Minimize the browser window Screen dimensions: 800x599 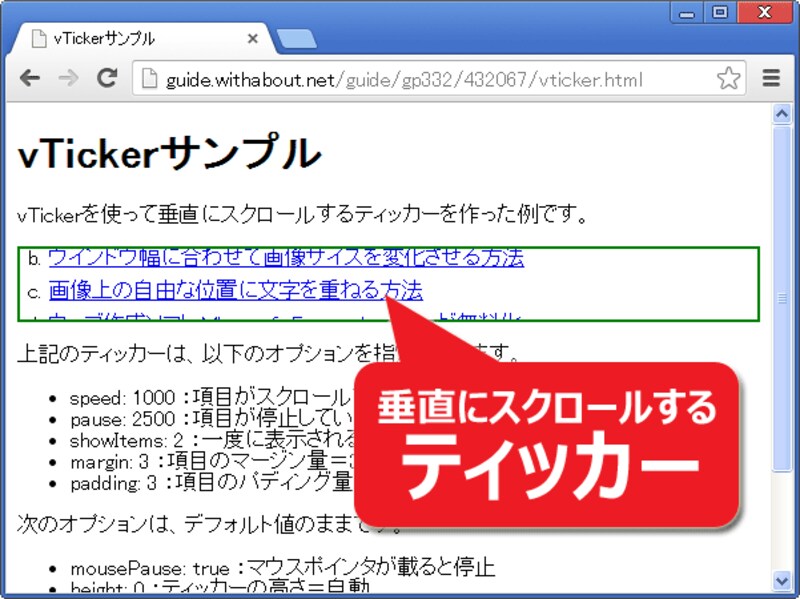[687, 12]
